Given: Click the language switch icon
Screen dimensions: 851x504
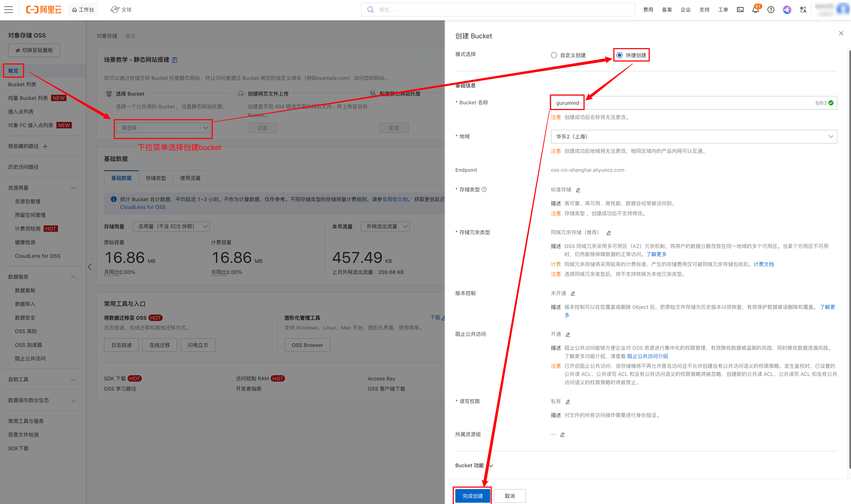Looking at the screenshot, I should click(x=803, y=10).
